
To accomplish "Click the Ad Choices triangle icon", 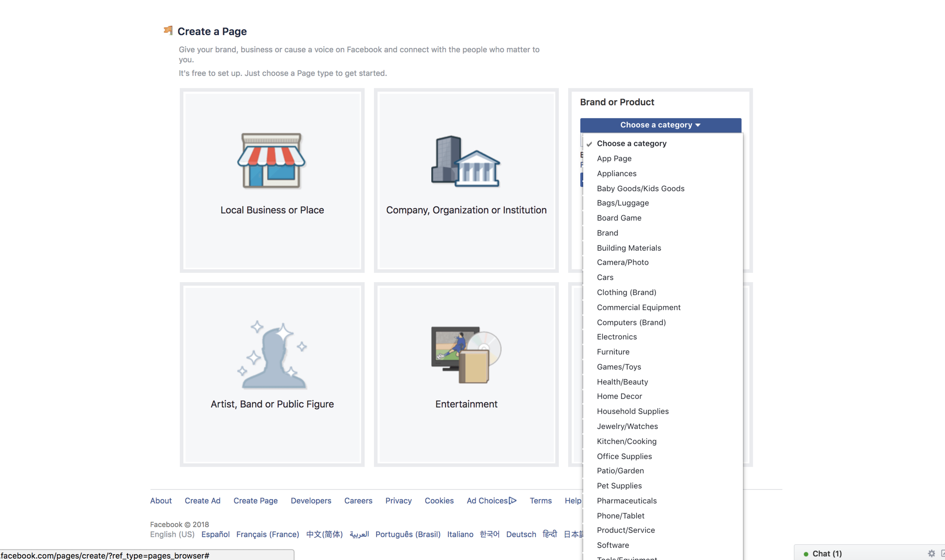I will pos(513,500).
